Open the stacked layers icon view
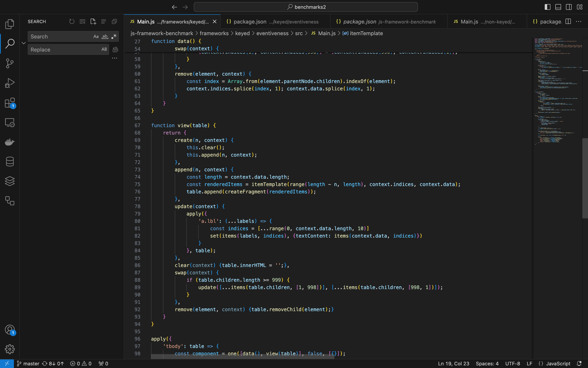588x368 pixels. coord(10,181)
